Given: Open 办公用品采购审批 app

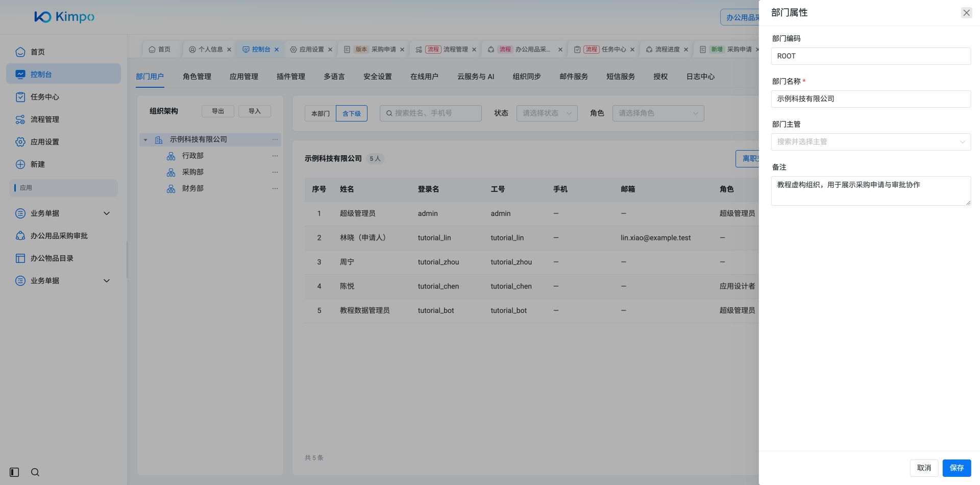Looking at the screenshot, I should pos(63,235).
